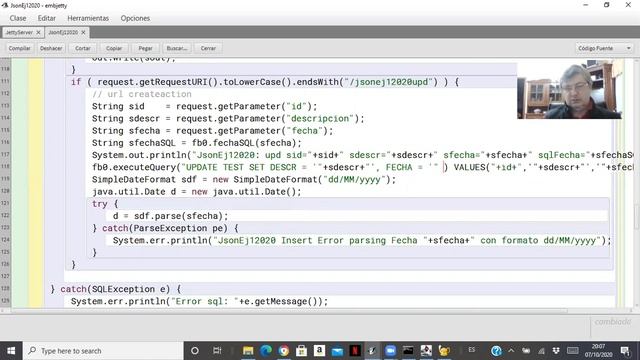
Task: Place cursor on the UPDATE TEST SET line
Action: pos(362,167)
